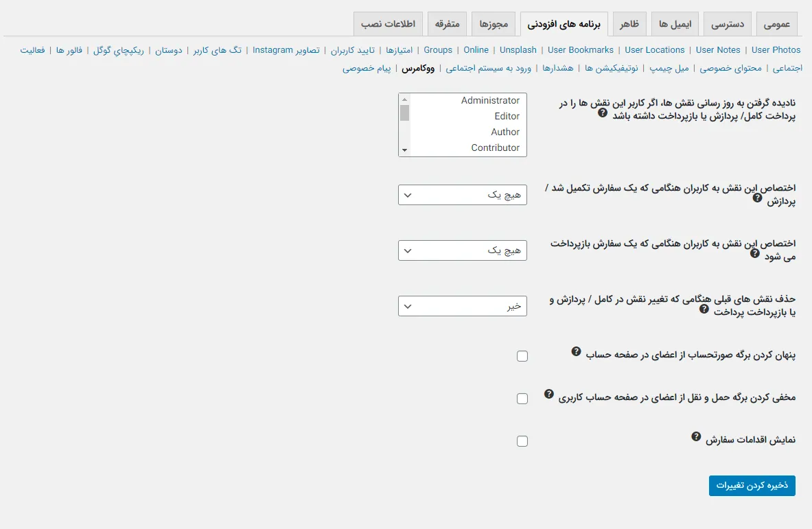Click role list scroll down arrow
The height and width of the screenshot is (529, 812).
(x=404, y=151)
